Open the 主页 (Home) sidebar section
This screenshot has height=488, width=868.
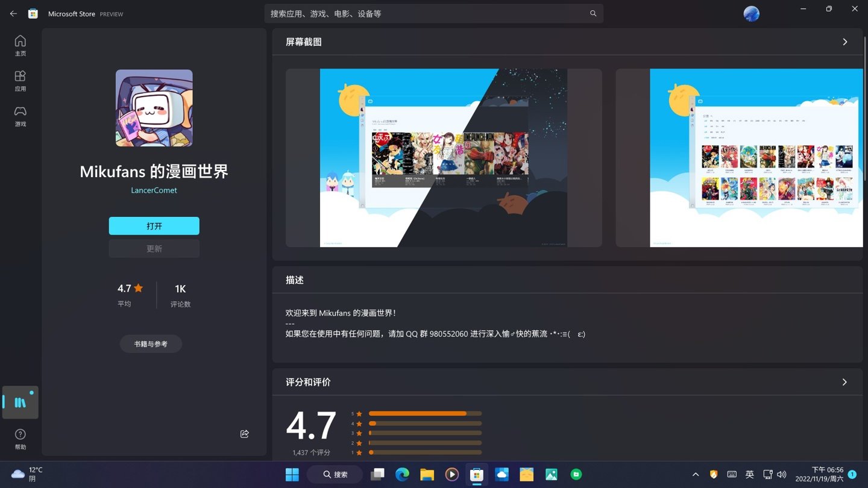pyautogui.click(x=20, y=43)
